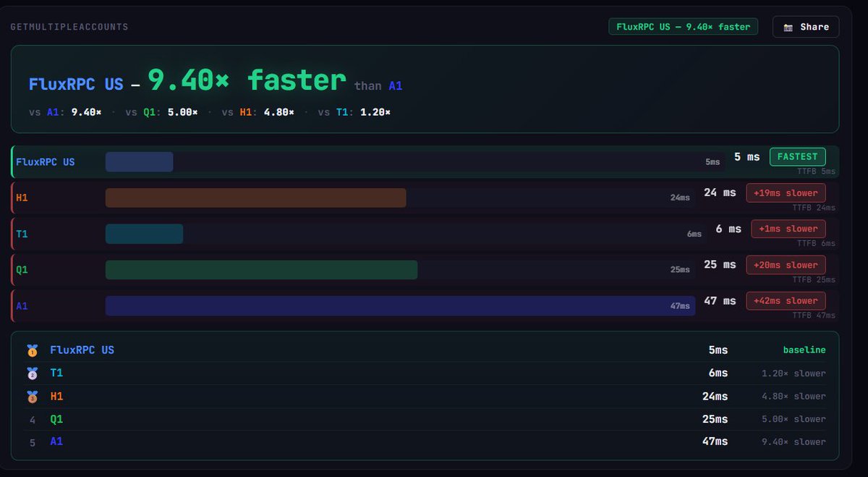Click the gold medal icon beside FluxRPC US
The image size is (868, 477).
(x=32, y=350)
